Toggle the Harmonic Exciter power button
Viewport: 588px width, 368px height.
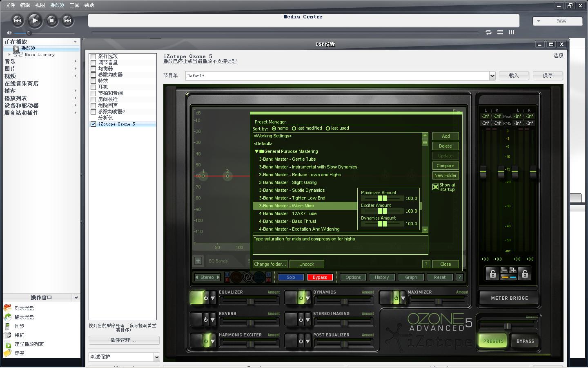click(x=206, y=341)
